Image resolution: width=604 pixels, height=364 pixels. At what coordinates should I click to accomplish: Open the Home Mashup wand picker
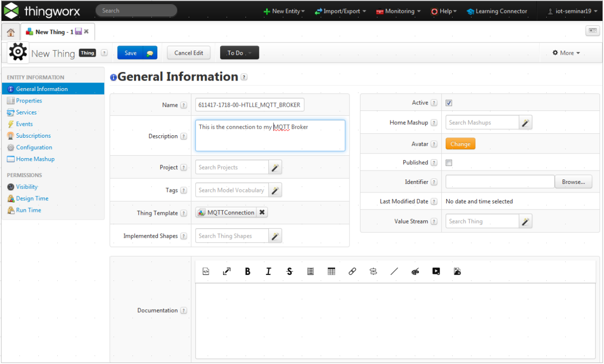pyautogui.click(x=525, y=123)
